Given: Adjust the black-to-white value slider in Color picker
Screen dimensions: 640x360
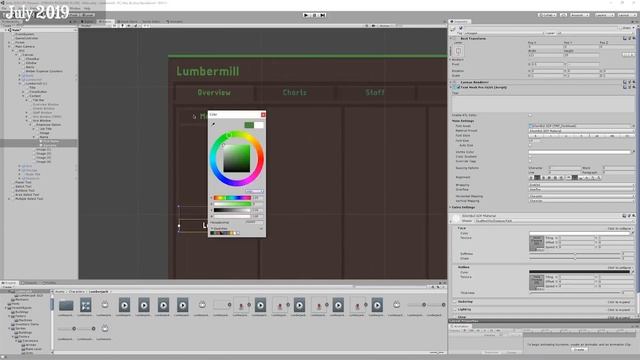Looking at the screenshot, I should click(232, 210).
